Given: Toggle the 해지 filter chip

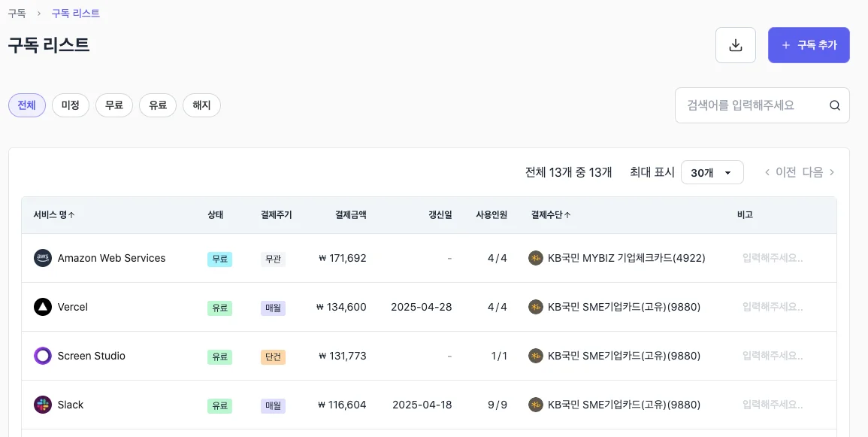Looking at the screenshot, I should coord(201,105).
